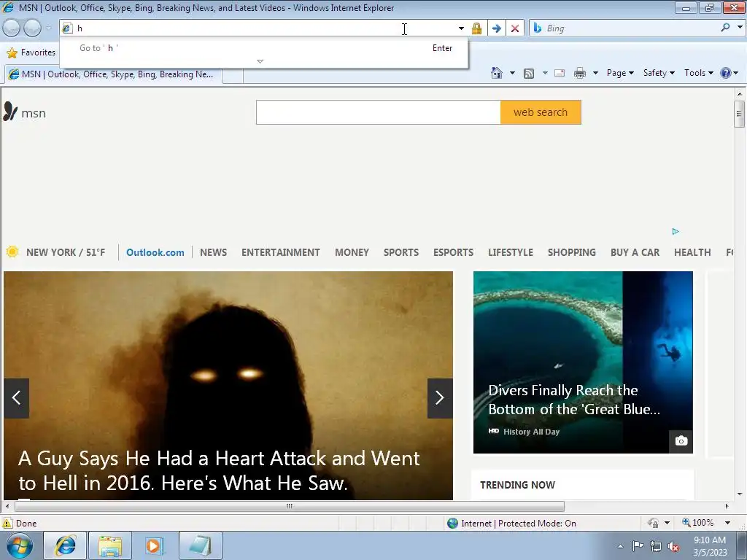Open the Windows Start menu
This screenshot has width=747, height=560.
(20, 545)
